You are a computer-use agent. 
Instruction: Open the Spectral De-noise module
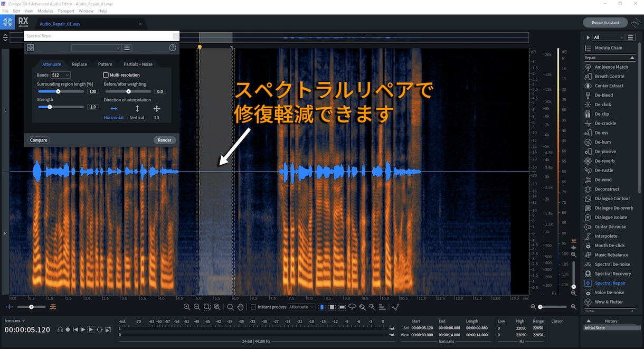click(610, 265)
